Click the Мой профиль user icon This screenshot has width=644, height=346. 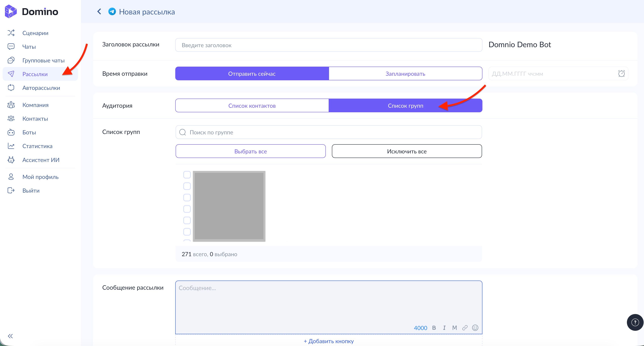click(x=11, y=177)
